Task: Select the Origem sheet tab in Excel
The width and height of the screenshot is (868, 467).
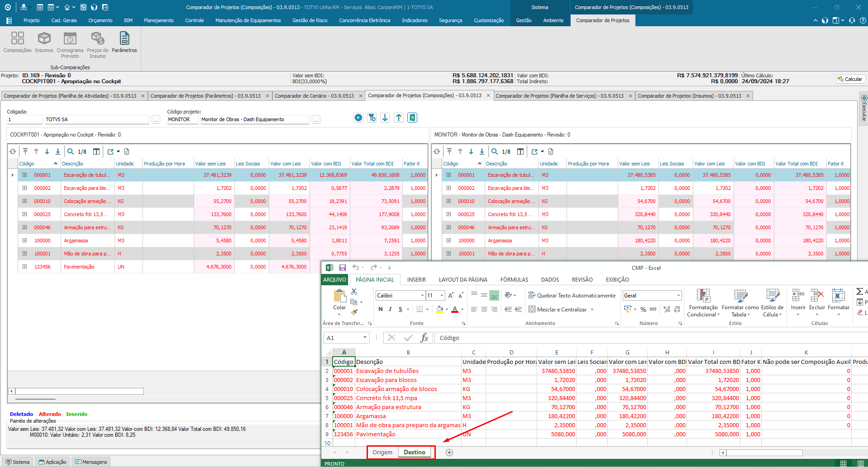Action: pos(382,453)
